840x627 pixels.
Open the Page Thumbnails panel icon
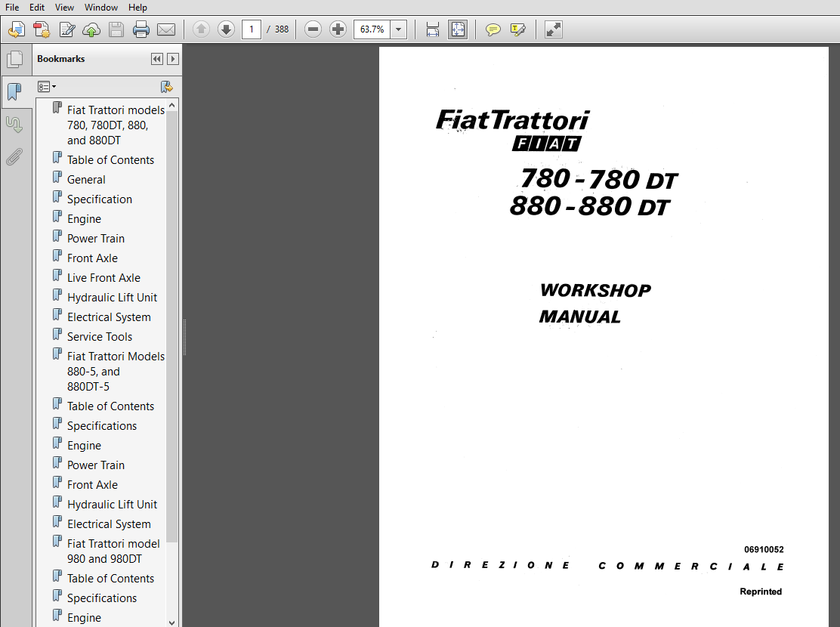[x=14, y=59]
